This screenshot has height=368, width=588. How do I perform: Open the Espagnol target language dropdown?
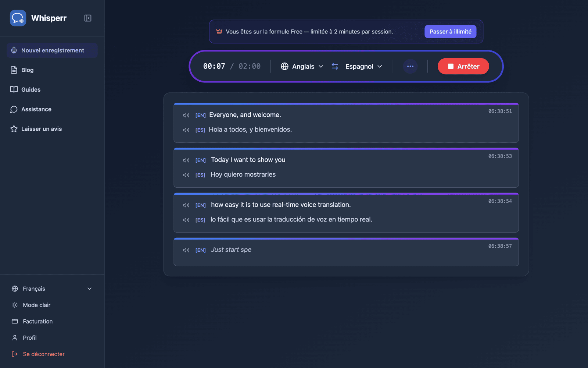(364, 66)
